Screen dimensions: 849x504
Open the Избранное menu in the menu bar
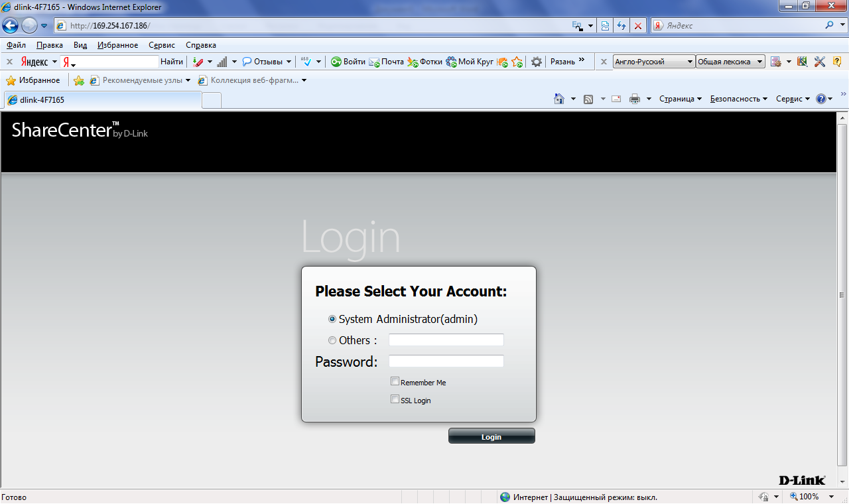[117, 45]
